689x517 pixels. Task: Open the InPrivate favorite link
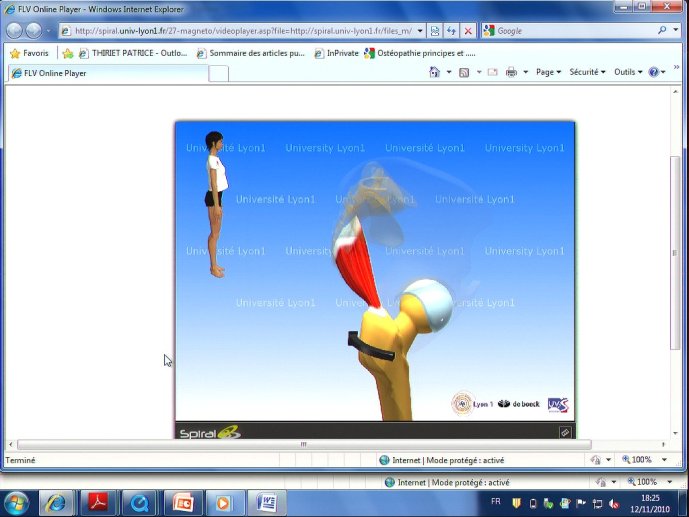point(336,53)
